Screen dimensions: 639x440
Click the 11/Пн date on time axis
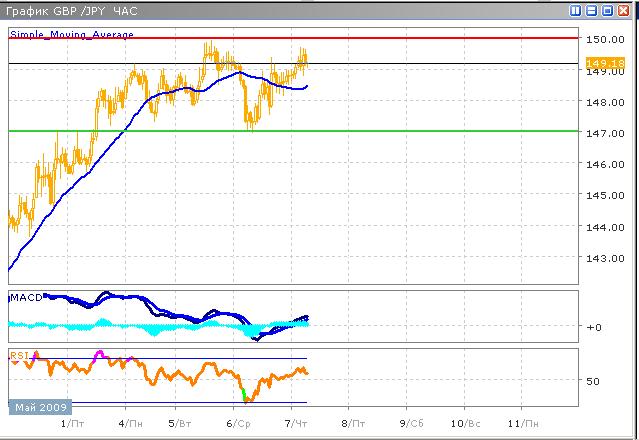pos(523,424)
